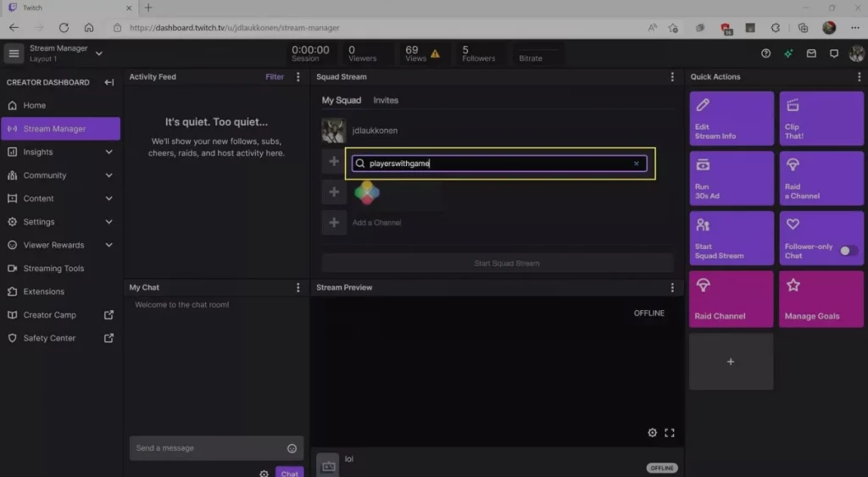Open browser extensions puzzle icon
868x477 pixels.
[x=775, y=28]
